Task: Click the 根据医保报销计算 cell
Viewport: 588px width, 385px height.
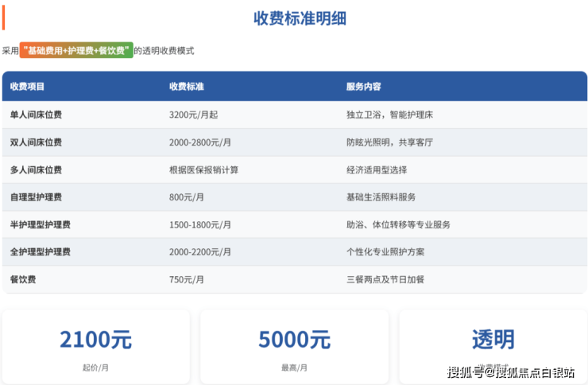Action: (203, 169)
